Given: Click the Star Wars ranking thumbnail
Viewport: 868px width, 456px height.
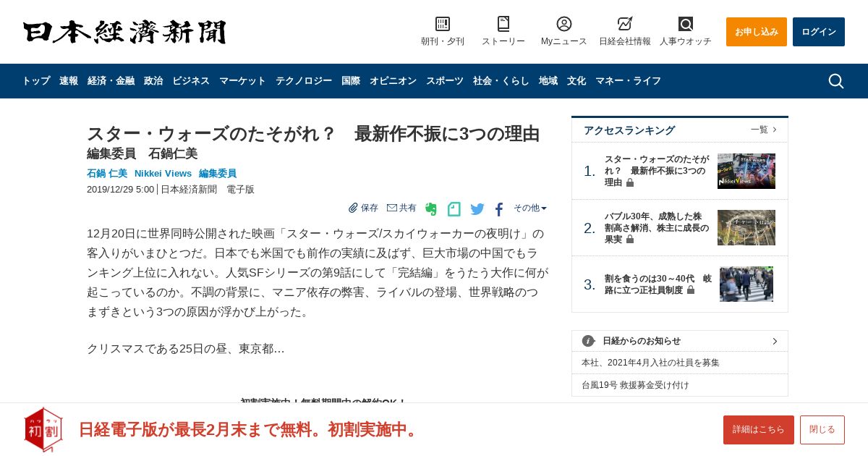Looking at the screenshot, I should pos(746,171).
